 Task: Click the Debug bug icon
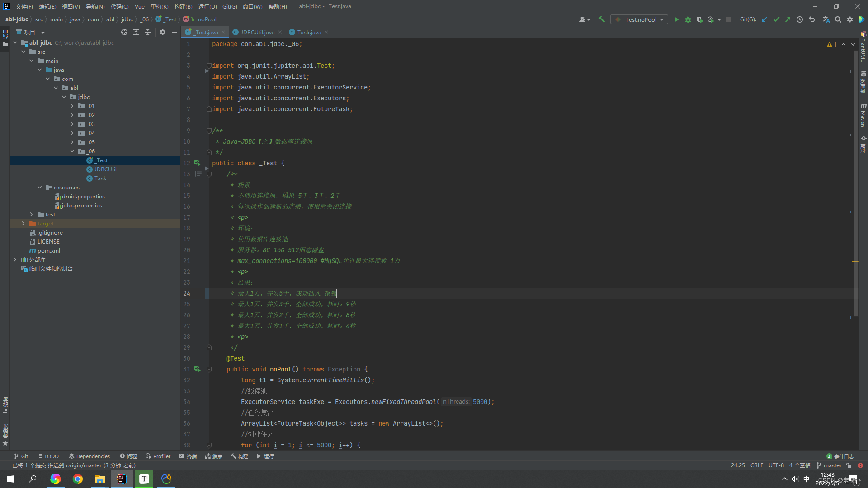(x=688, y=19)
